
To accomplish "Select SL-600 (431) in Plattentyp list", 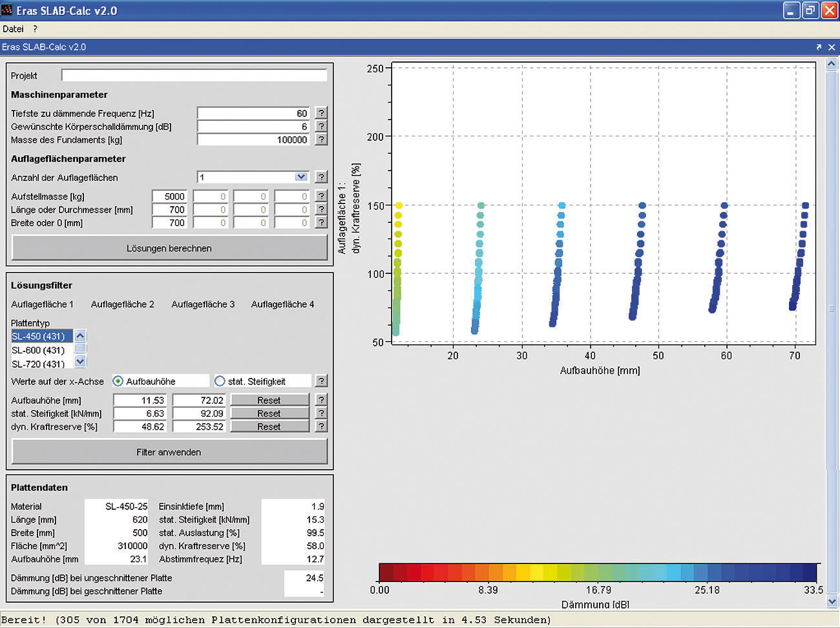I will tap(39, 350).
